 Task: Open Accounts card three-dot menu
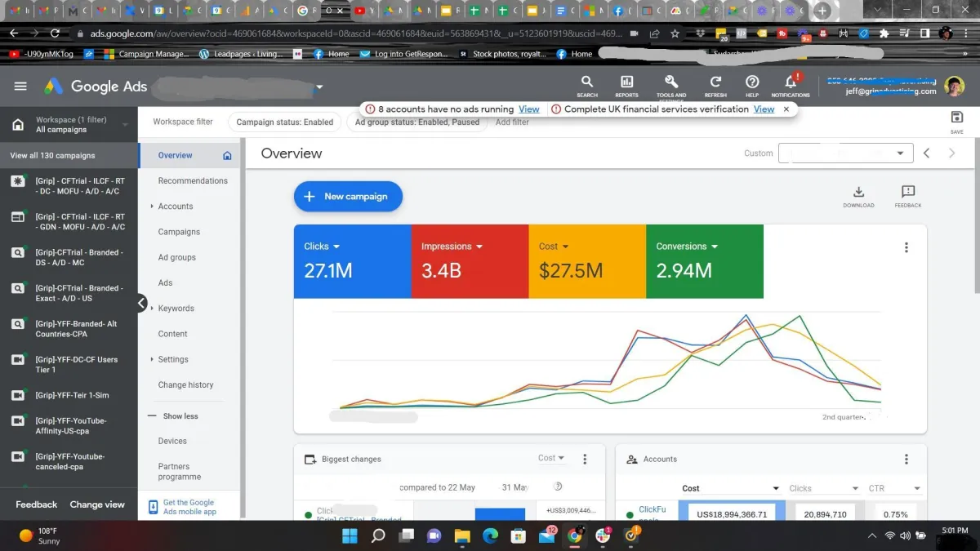[x=906, y=460]
